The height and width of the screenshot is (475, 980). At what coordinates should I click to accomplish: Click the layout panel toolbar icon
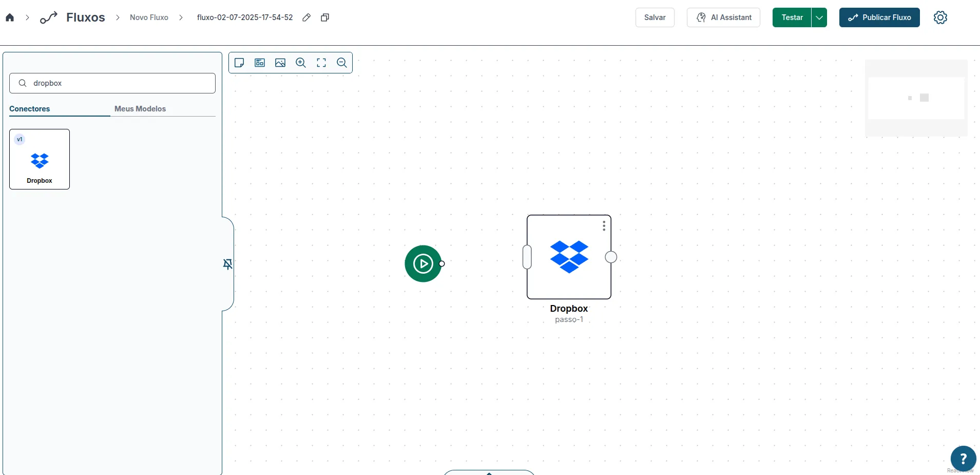click(260, 63)
